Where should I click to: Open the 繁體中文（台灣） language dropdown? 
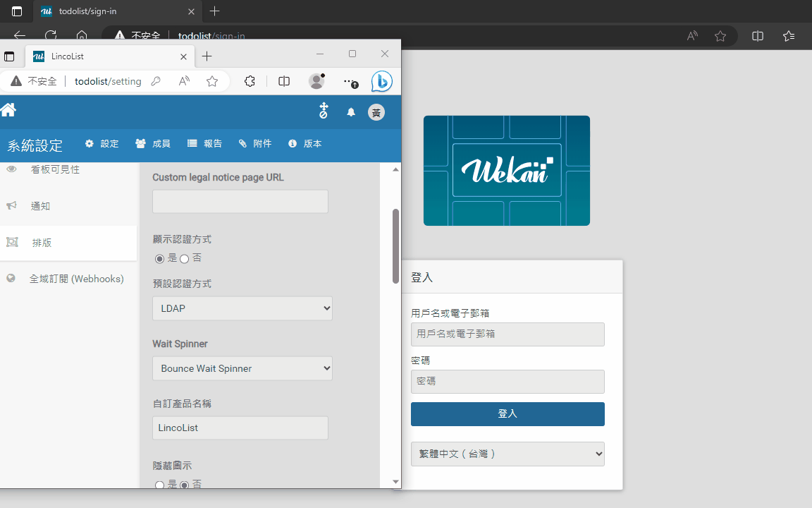pos(508,454)
